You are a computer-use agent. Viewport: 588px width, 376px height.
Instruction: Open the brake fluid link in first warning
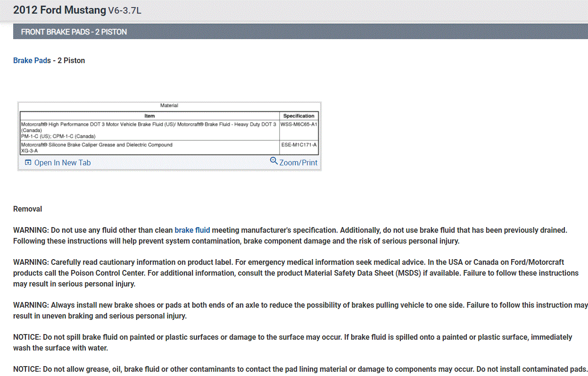pyautogui.click(x=192, y=230)
